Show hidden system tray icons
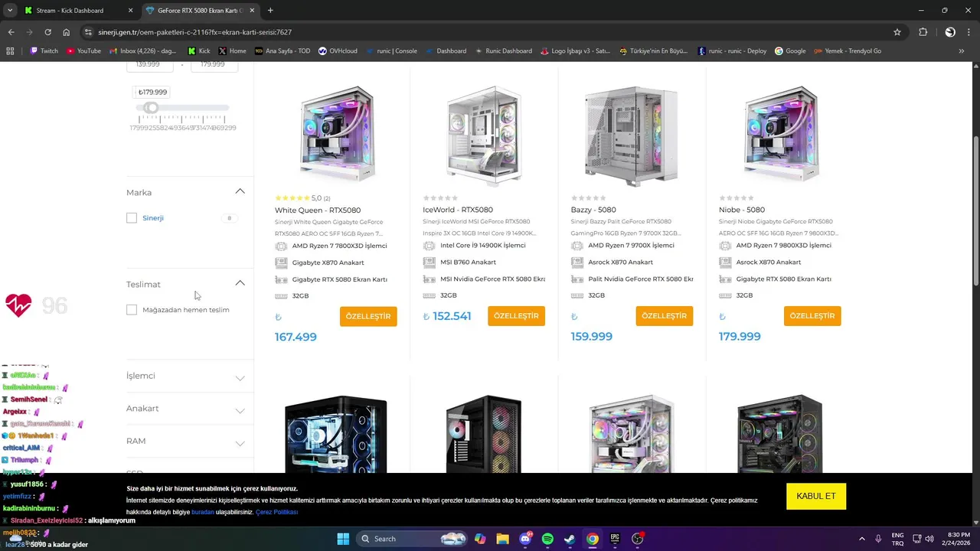Screen dimensions: 980x551 [x=861, y=539]
